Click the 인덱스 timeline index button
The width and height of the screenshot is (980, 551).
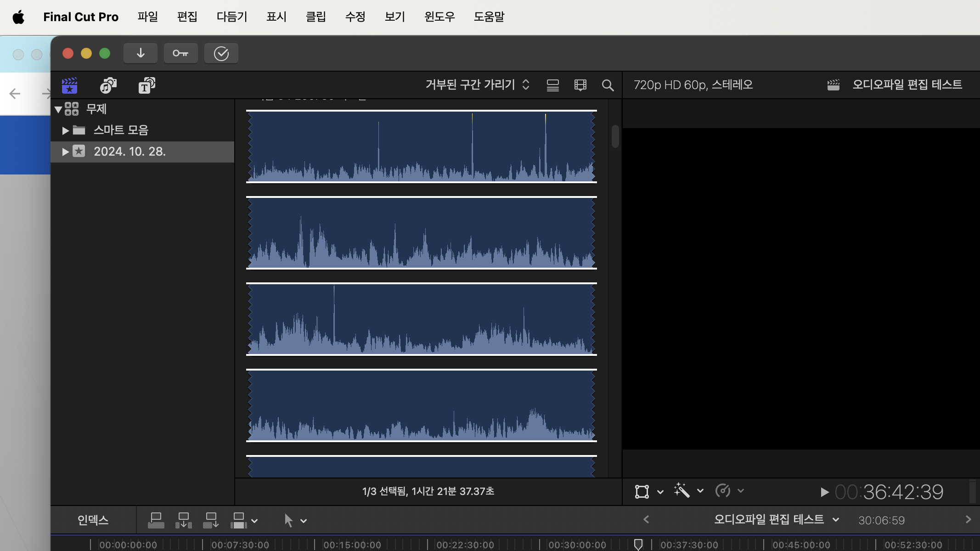point(93,520)
